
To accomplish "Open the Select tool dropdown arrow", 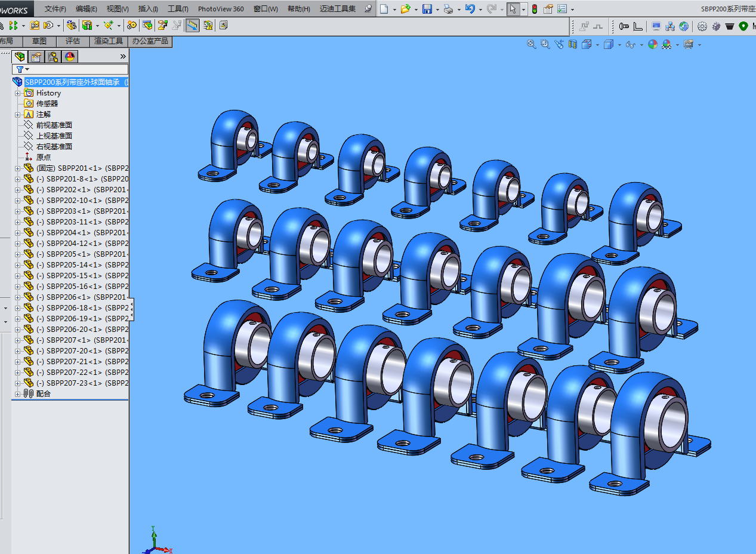I will pos(523,10).
